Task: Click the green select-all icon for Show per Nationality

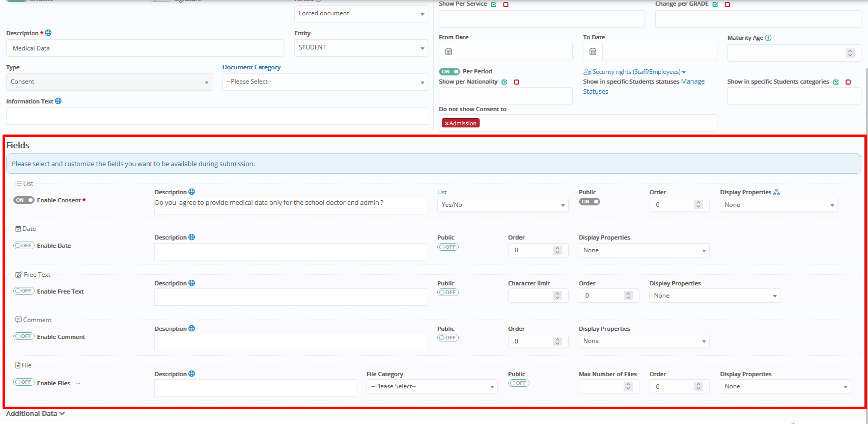Action: [505, 82]
